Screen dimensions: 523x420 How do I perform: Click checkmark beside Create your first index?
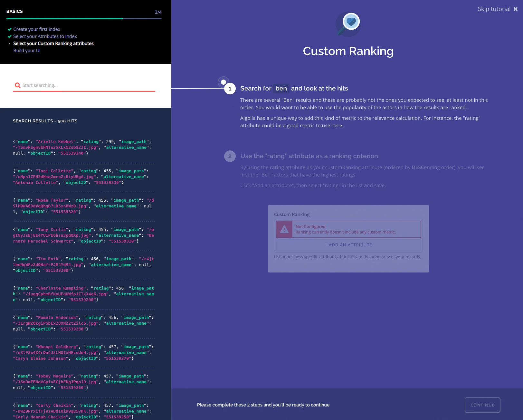point(10,29)
